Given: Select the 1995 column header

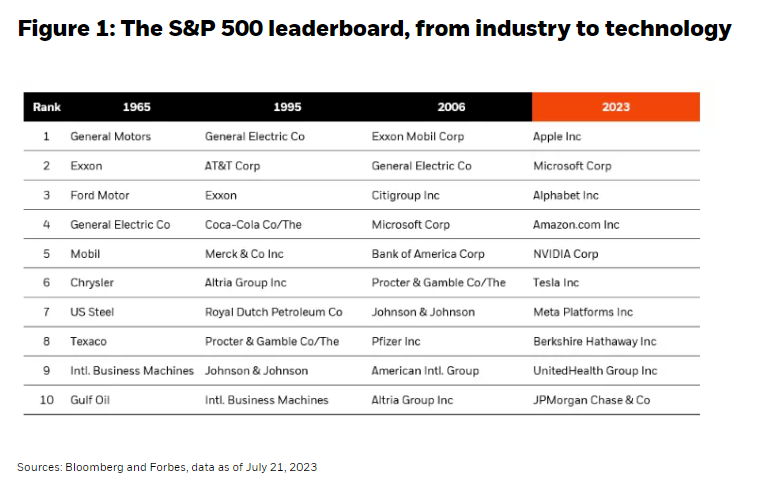Looking at the screenshot, I should (x=286, y=106).
